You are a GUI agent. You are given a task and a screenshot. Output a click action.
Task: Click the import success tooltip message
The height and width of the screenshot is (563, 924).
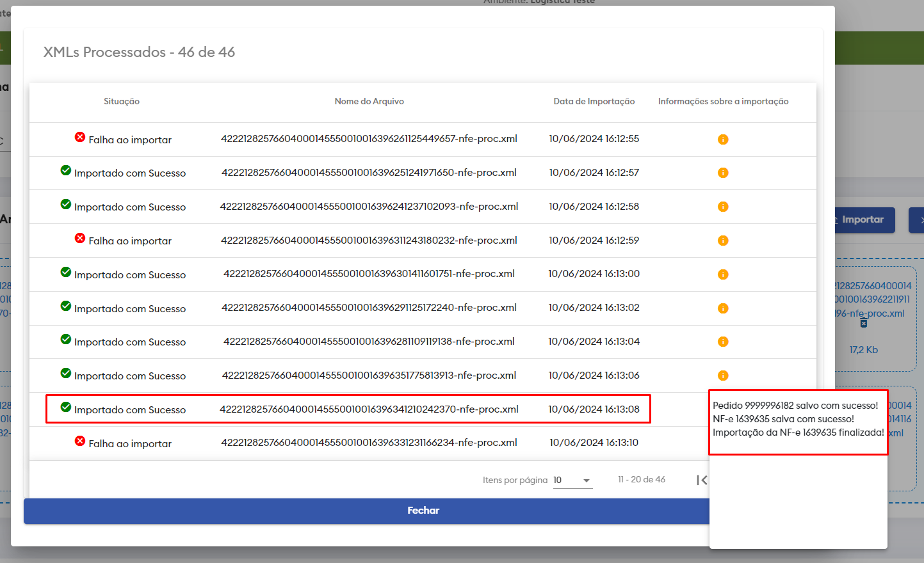point(798,419)
